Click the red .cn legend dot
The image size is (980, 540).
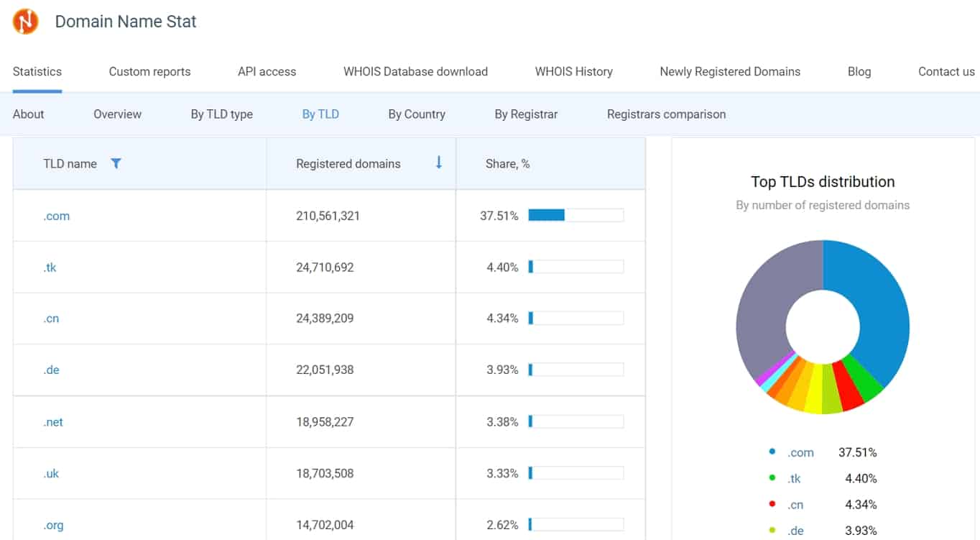[x=772, y=504]
